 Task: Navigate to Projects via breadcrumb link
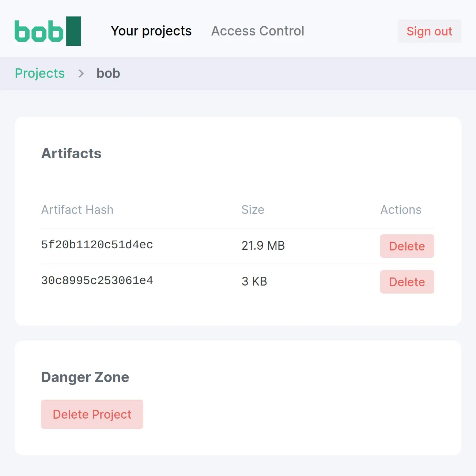[39, 73]
